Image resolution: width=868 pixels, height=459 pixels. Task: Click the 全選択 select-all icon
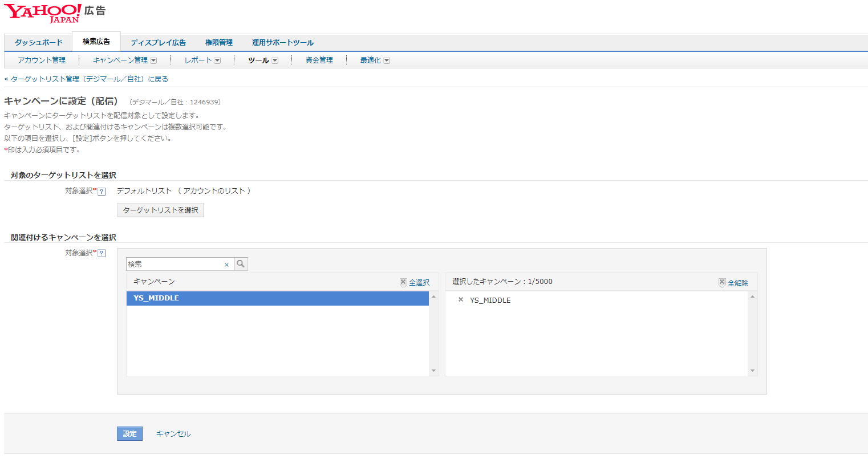coord(403,283)
